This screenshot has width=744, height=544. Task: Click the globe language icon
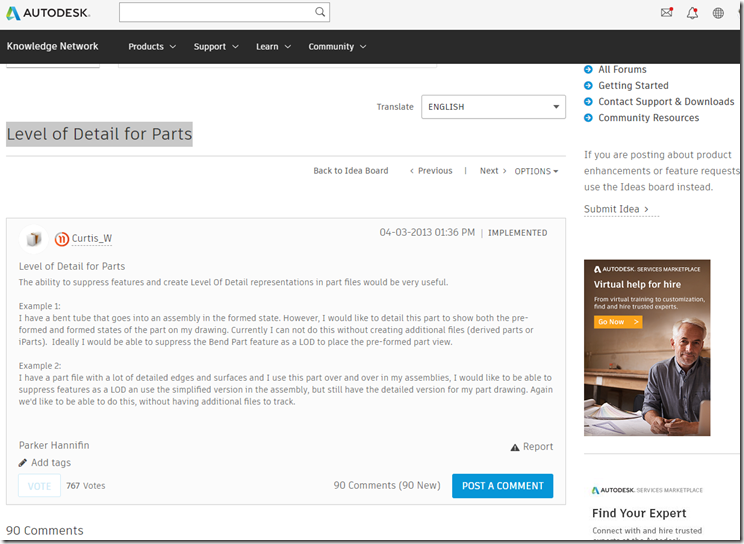pos(718,13)
